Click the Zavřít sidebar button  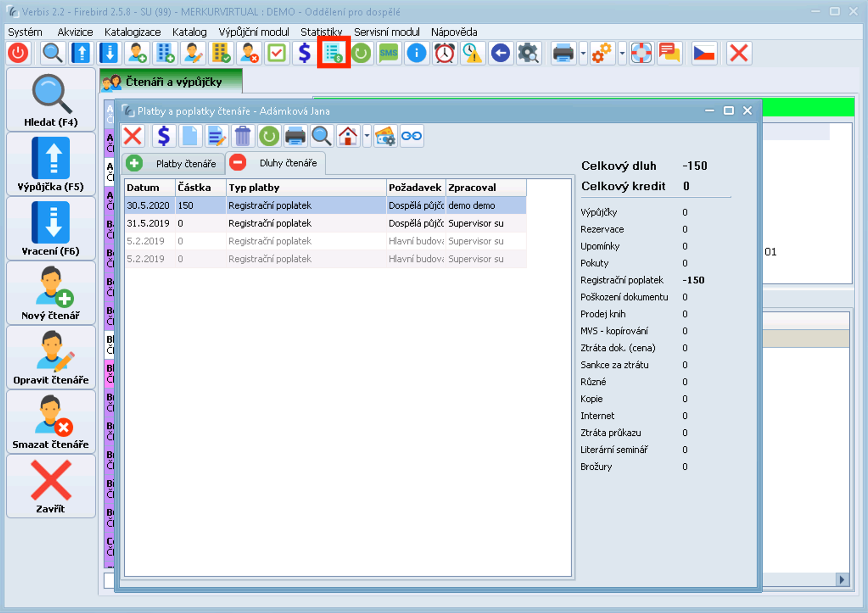51,487
